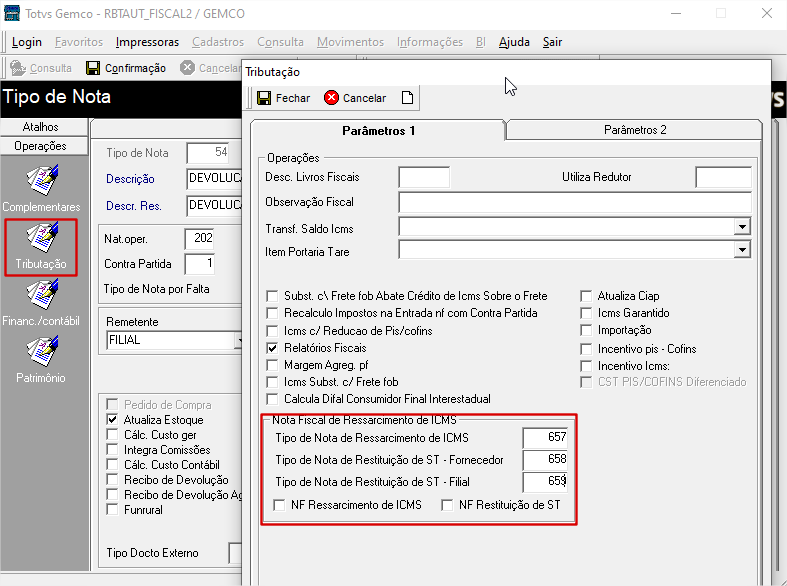Click Restituição de ST Filial field 659
The width and height of the screenshot is (787, 586).
point(545,482)
